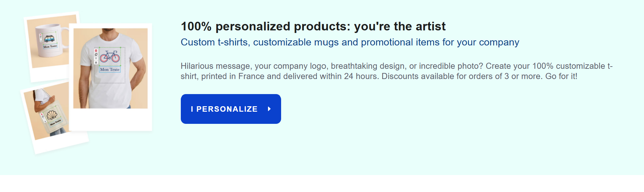Click the 'Hilarious message' description paragraph
Viewport: 644px width, 192px height.
tap(396, 71)
